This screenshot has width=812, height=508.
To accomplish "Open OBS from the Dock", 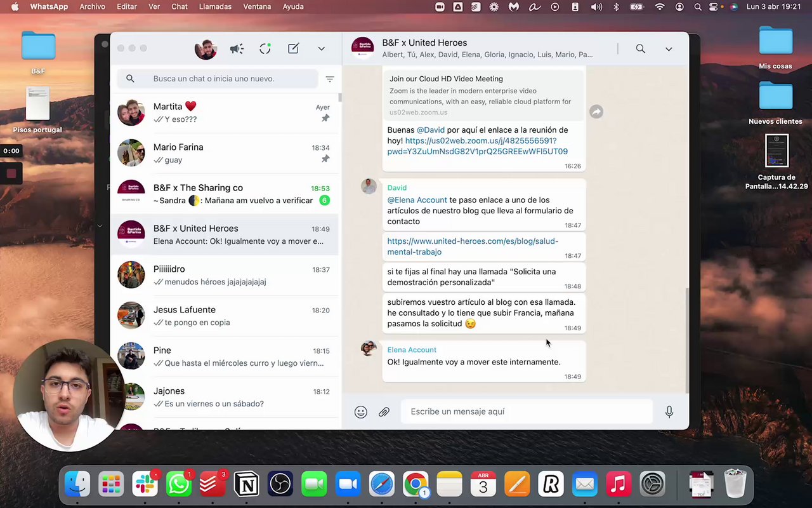I will point(280,485).
